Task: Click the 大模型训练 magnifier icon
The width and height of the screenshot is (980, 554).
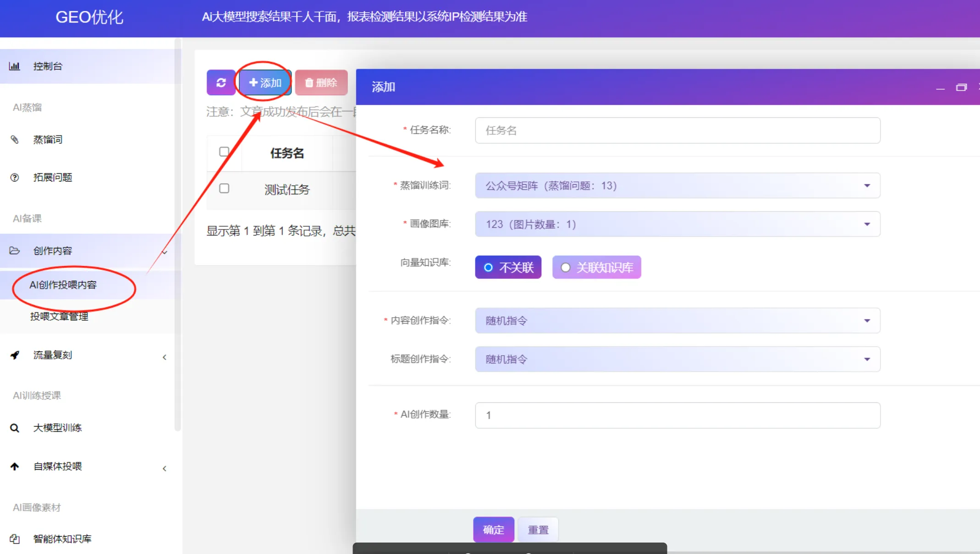Action: tap(15, 428)
